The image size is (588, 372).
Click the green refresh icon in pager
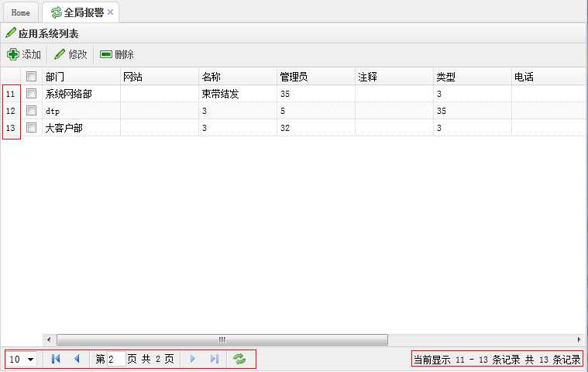(x=239, y=360)
